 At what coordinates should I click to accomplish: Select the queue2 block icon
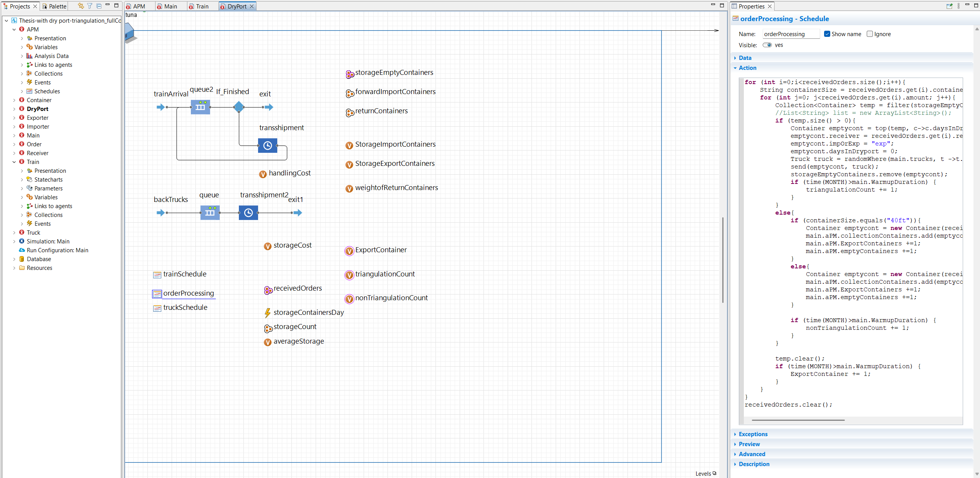pos(200,107)
